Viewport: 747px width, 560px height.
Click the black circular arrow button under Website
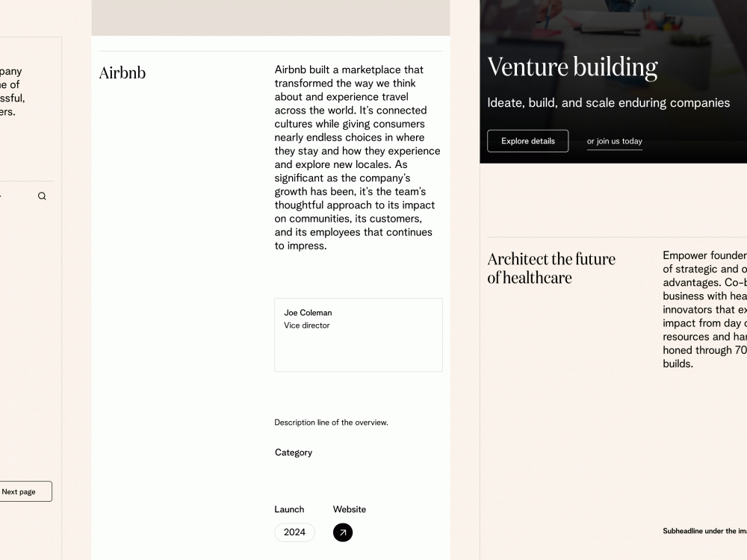343,532
